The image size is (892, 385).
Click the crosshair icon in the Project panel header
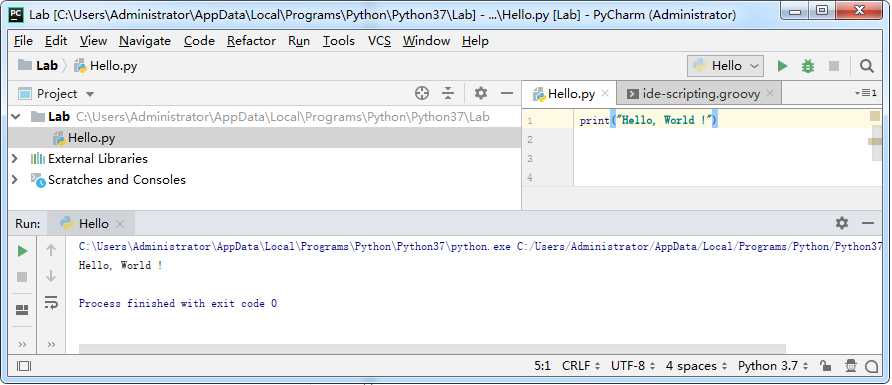422,93
